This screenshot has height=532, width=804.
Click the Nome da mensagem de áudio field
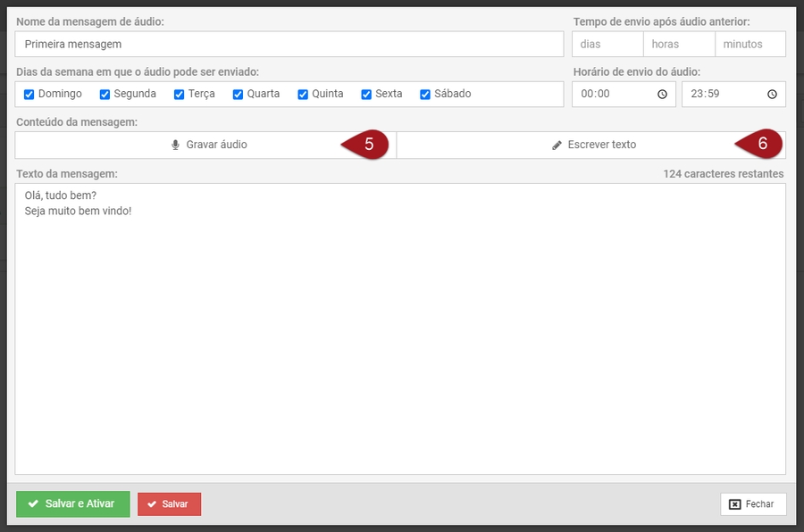(289, 44)
